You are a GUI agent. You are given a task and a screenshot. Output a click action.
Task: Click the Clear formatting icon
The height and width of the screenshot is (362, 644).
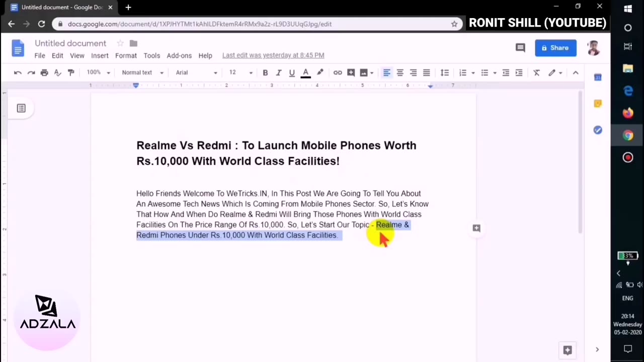[x=537, y=73]
